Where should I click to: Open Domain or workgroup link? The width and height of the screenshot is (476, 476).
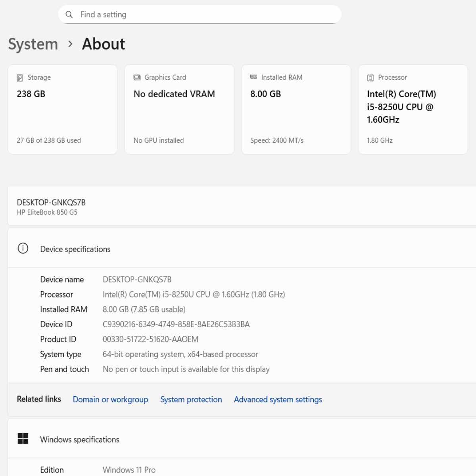tap(110, 399)
